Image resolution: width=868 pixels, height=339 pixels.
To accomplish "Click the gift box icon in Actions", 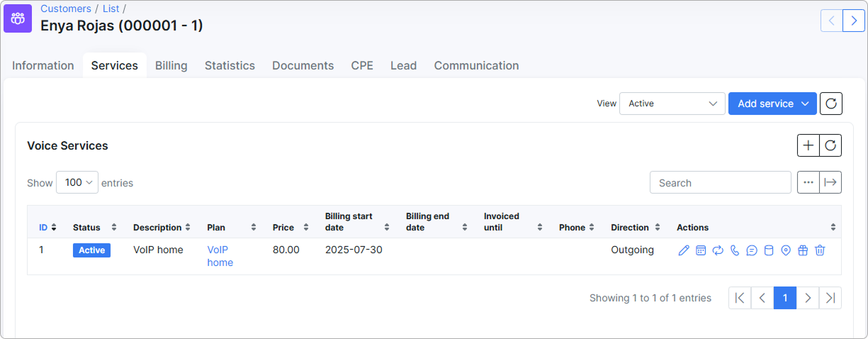I will click(802, 250).
